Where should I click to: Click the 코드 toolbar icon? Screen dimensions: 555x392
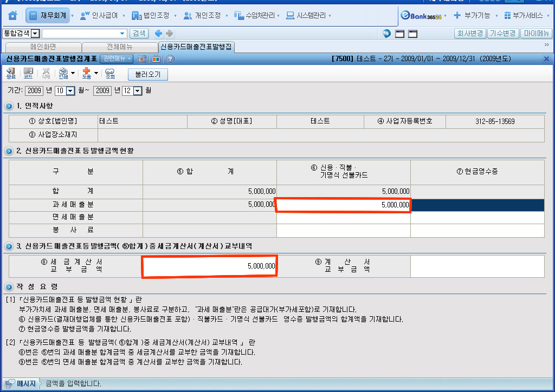click(x=28, y=74)
